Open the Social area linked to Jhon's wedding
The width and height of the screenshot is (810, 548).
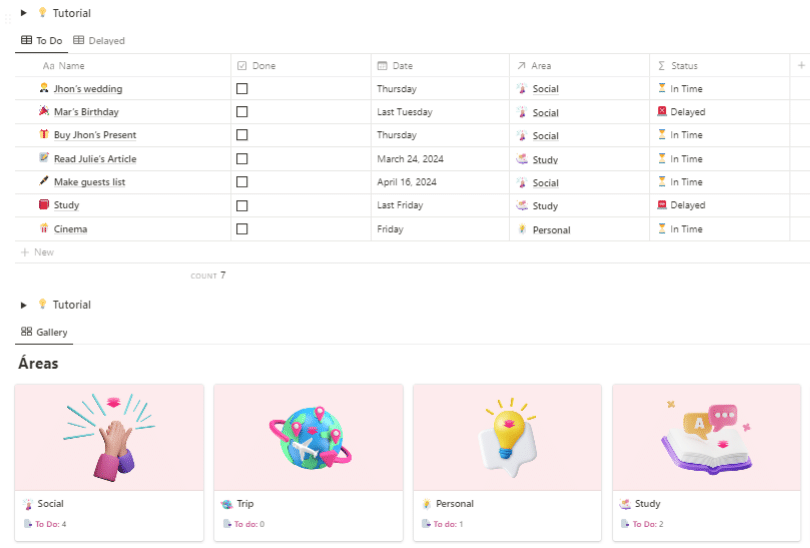[x=545, y=89]
